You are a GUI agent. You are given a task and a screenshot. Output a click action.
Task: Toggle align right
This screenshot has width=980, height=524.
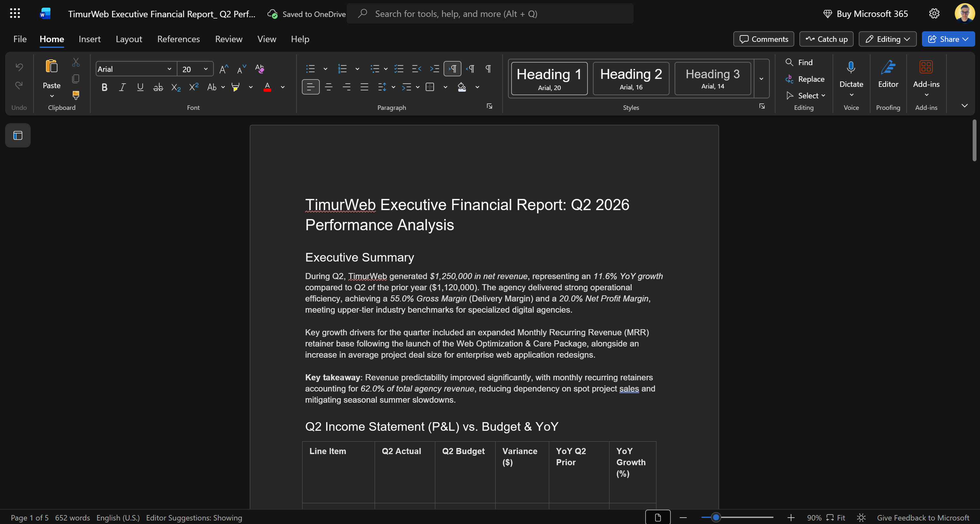(x=346, y=87)
